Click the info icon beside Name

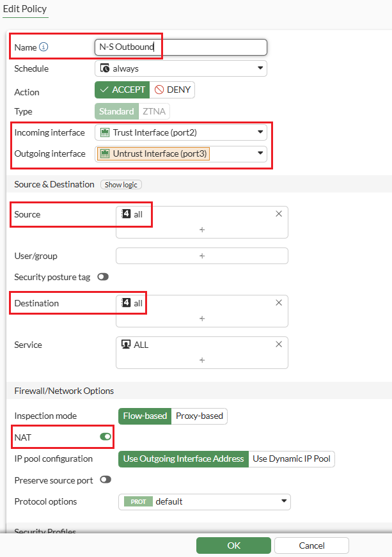(43, 47)
